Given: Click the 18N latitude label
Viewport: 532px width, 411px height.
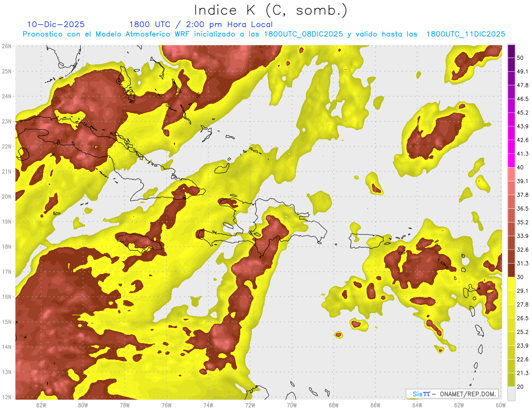Looking at the screenshot, I should [x=7, y=247].
